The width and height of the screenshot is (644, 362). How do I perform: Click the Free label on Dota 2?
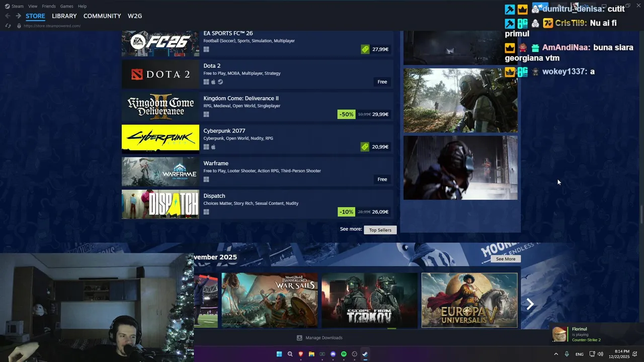click(382, 82)
